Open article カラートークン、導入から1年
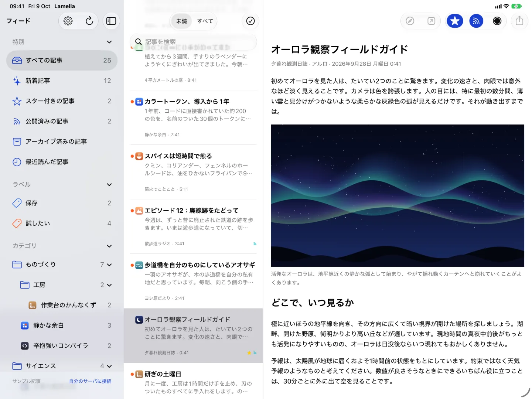Viewport: 532px width, 399px height. tap(194, 117)
